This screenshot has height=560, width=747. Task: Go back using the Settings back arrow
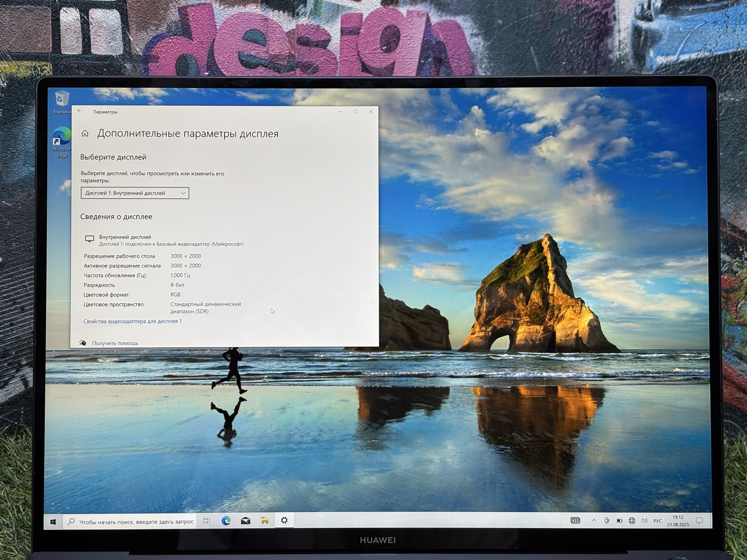(x=80, y=111)
